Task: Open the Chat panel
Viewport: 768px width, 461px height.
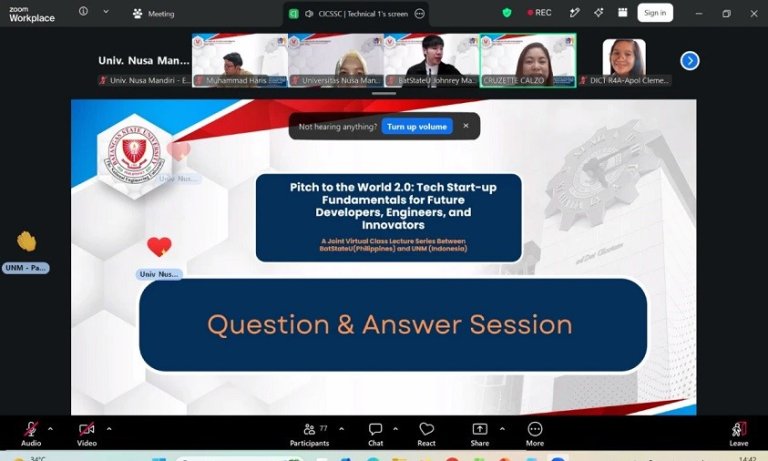Action: pyautogui.click(x=376, y=435)
